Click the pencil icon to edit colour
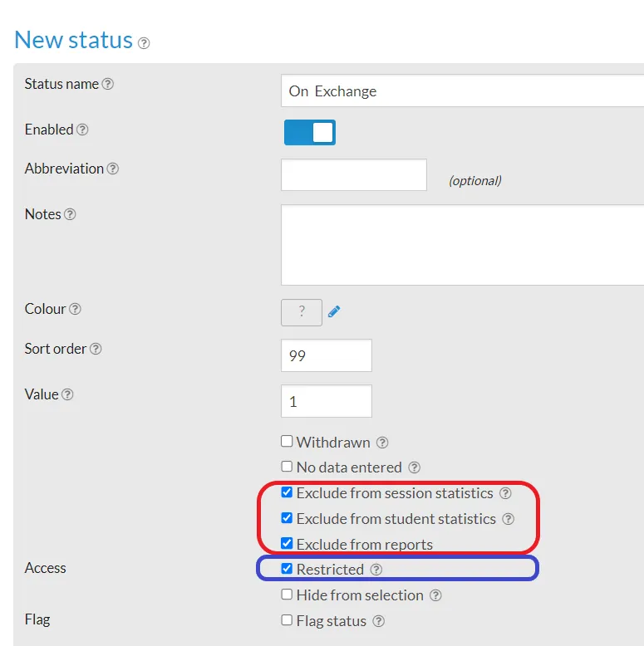 [334, 311]
